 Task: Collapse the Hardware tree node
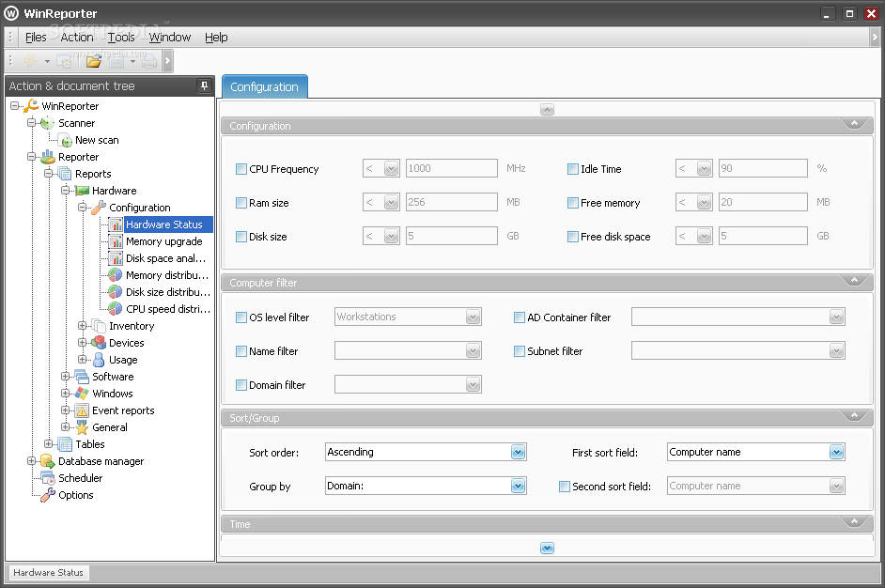[x=66, y=190]
